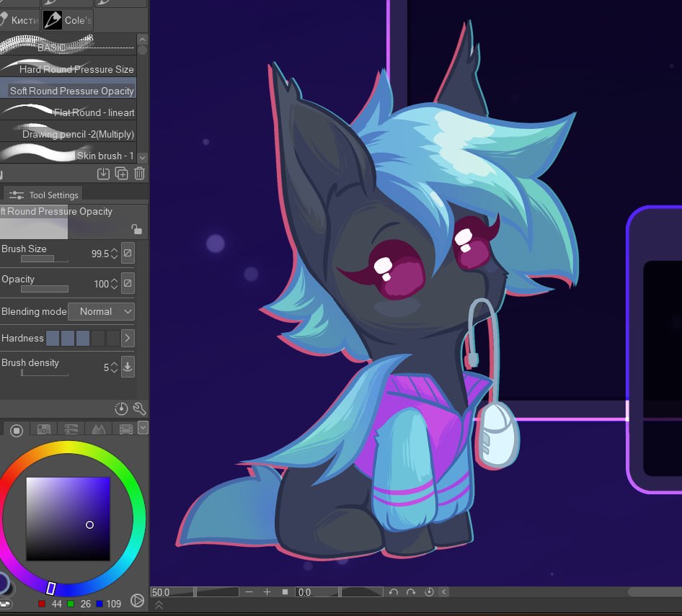
Task: Switch to the Color Slider tab
Action: point(71,429)
